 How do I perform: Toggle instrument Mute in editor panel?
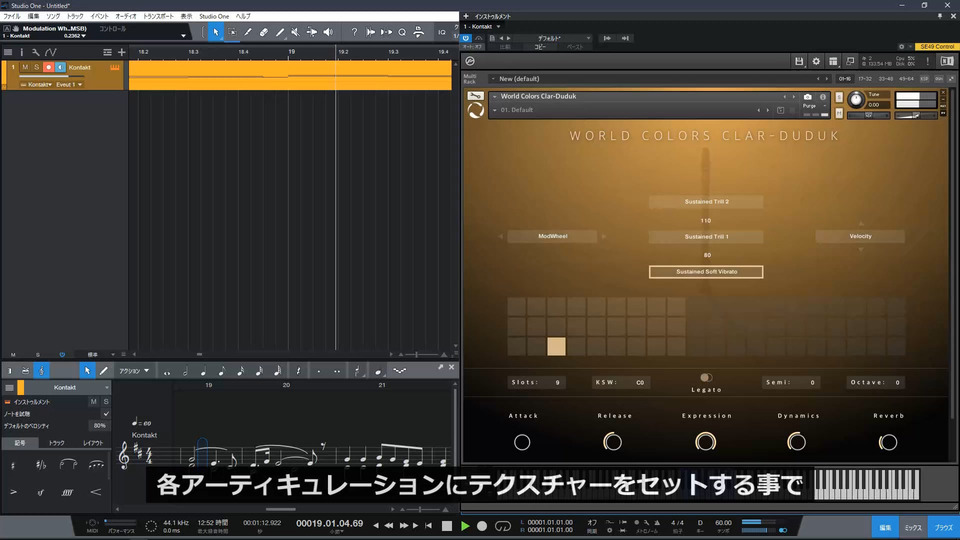94,402
